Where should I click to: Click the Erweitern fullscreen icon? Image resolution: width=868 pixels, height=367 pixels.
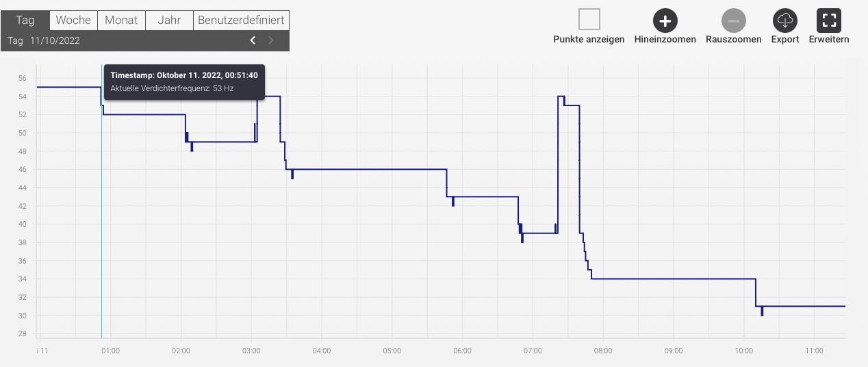pos(828,21)
